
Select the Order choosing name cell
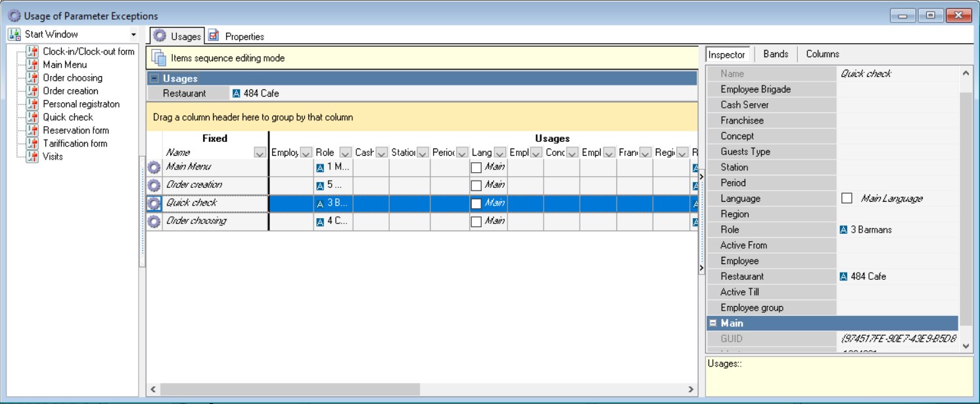click(216, 221)
